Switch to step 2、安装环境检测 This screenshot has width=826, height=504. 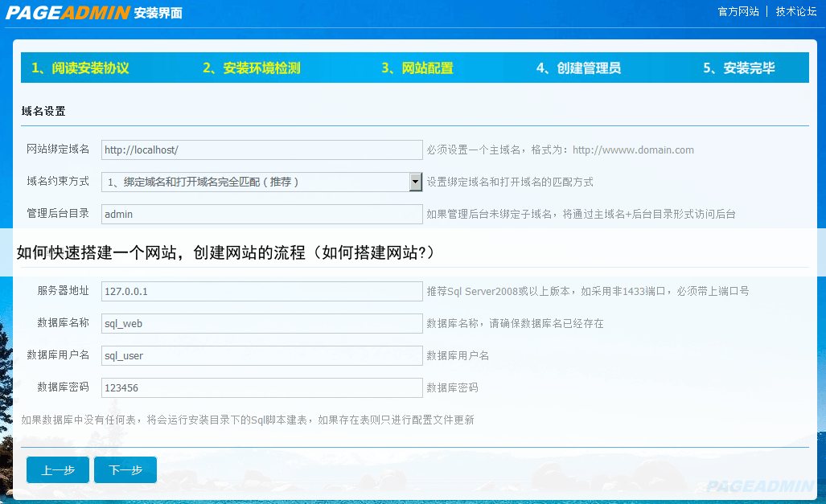(x=251, y=68)
